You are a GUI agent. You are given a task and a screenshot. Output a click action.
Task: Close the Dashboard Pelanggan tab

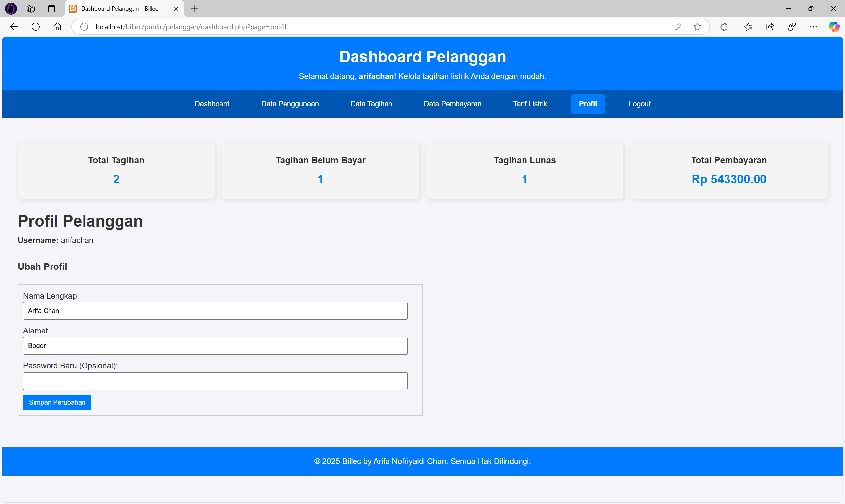[176, 9]
